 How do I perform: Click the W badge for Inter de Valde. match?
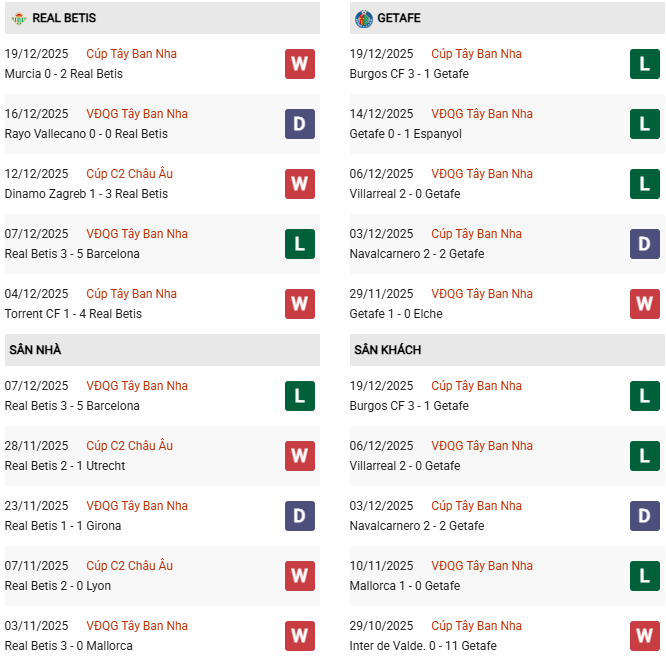[644, 636]
